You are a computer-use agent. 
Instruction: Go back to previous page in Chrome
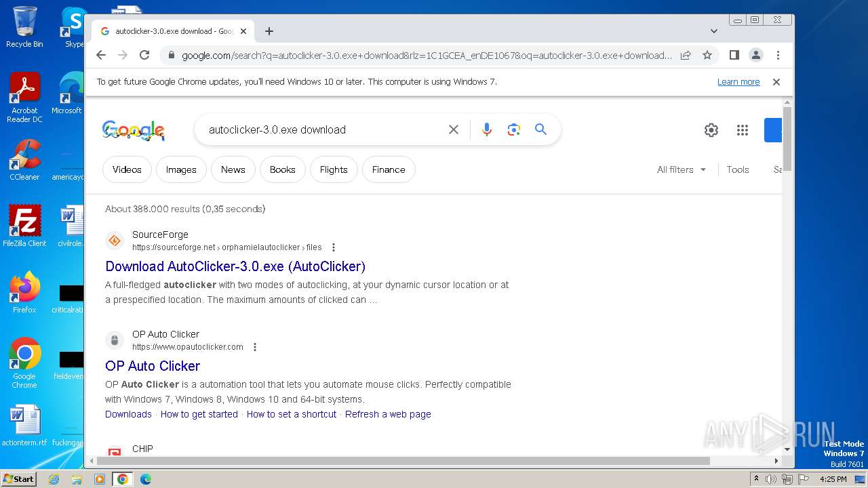point(101,55)
